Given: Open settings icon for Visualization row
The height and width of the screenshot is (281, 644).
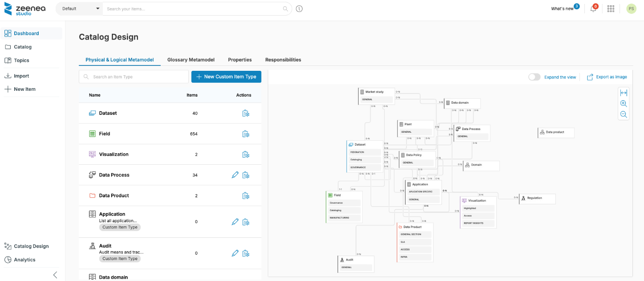Looking at the screenshot, I should tap(246, 155).
